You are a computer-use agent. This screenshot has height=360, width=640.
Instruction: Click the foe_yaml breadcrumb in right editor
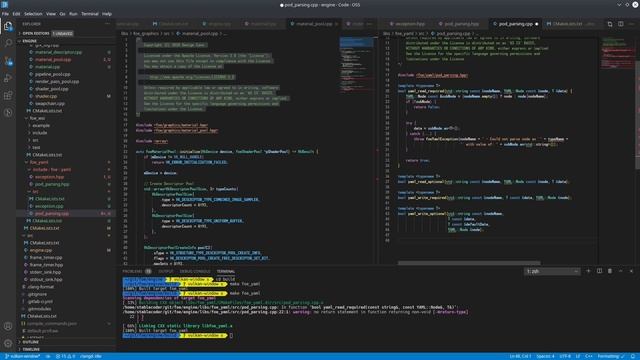404,33
